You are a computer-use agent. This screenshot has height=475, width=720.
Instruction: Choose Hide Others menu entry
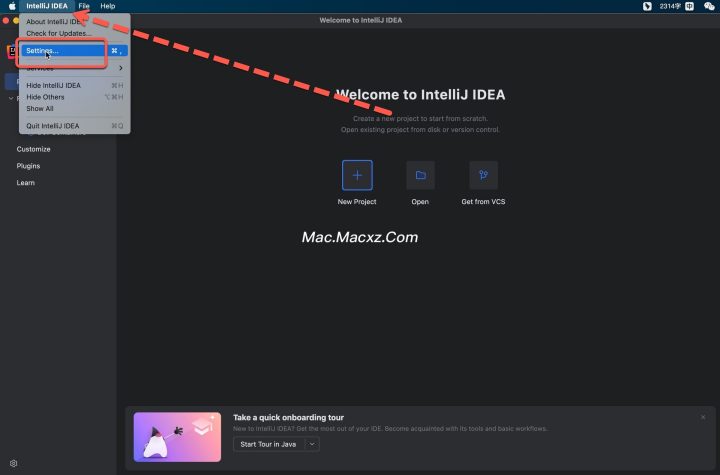point(74,97)
